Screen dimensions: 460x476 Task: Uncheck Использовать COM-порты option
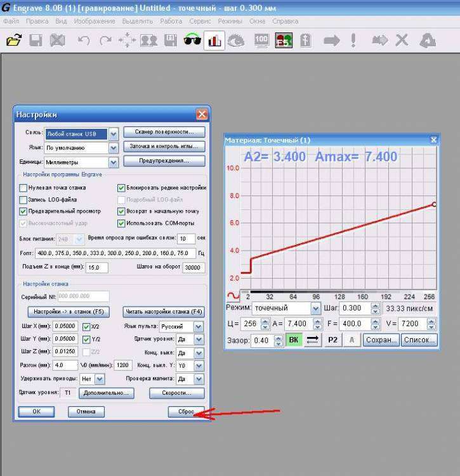[x=121, y=223]
